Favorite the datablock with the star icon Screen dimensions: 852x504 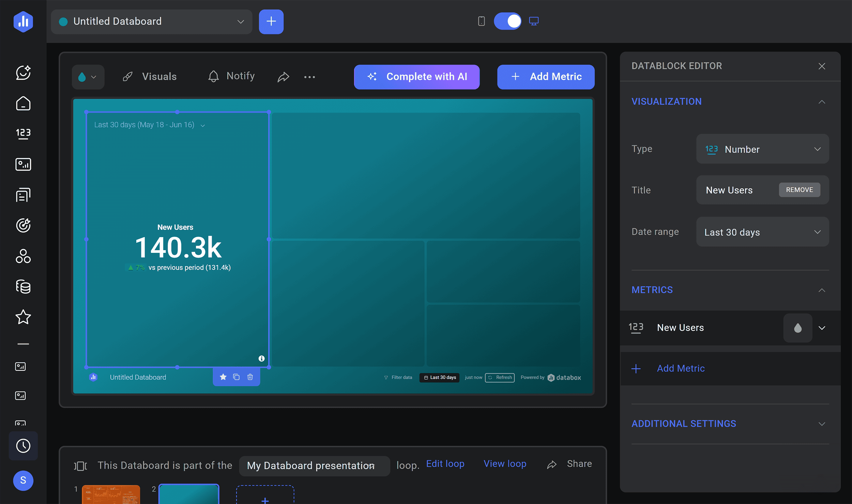(223, 377)
